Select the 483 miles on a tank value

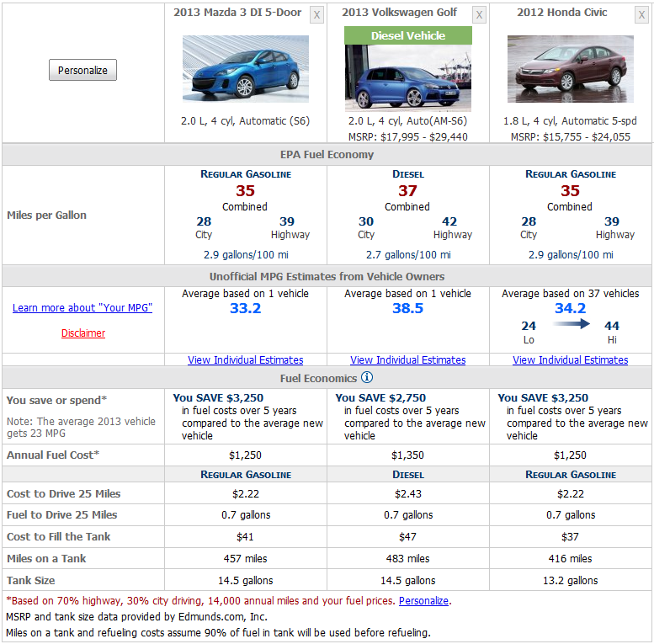[x=407, y=558]
